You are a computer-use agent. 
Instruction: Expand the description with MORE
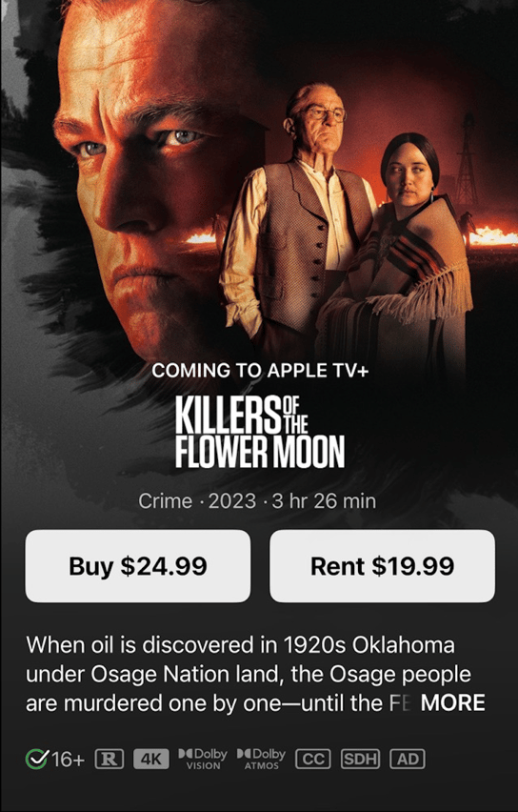(x=453, y=702)
